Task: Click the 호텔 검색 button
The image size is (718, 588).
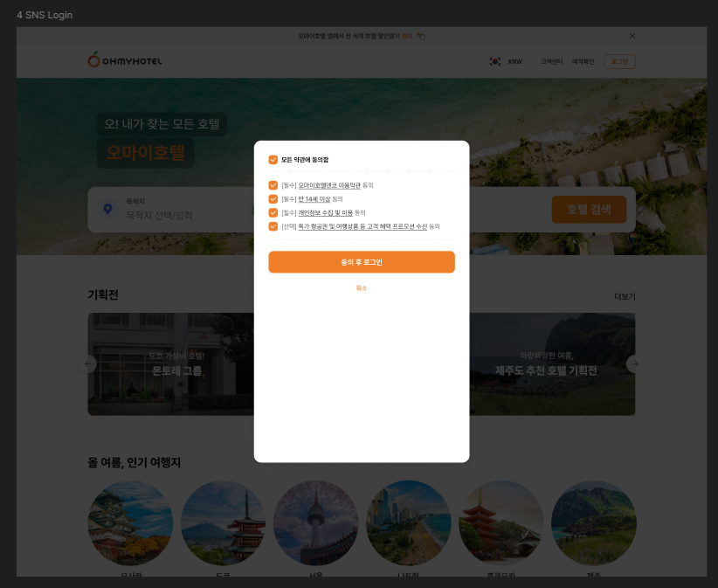Action: click(589, 210)
